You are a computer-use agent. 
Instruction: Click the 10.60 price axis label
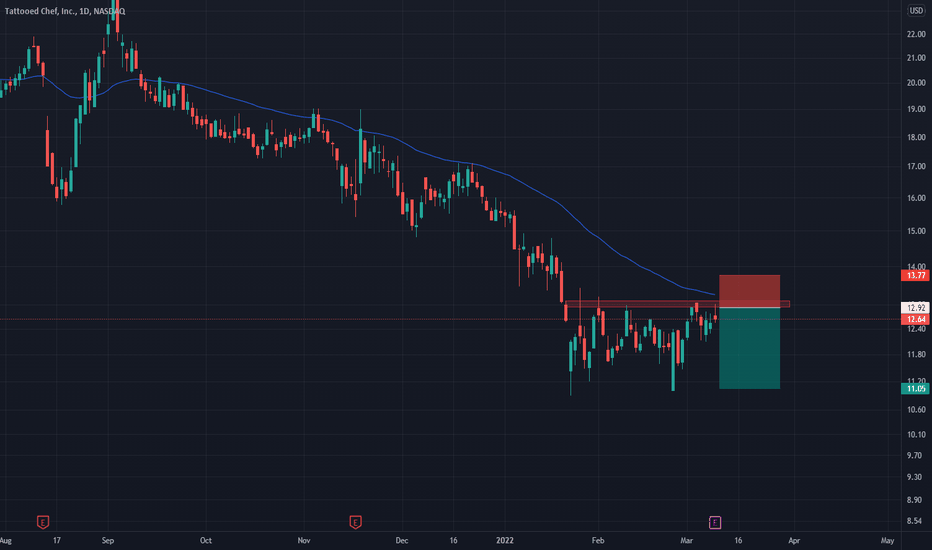click(916, 409)
